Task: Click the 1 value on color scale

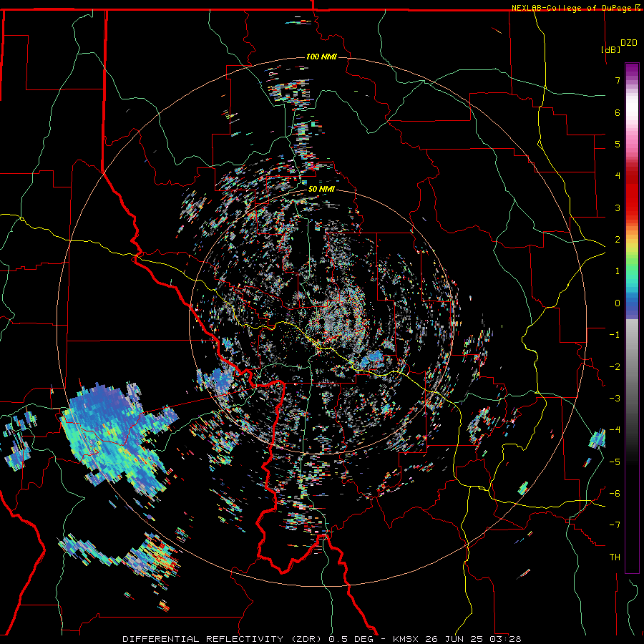Action: (618, 271)
